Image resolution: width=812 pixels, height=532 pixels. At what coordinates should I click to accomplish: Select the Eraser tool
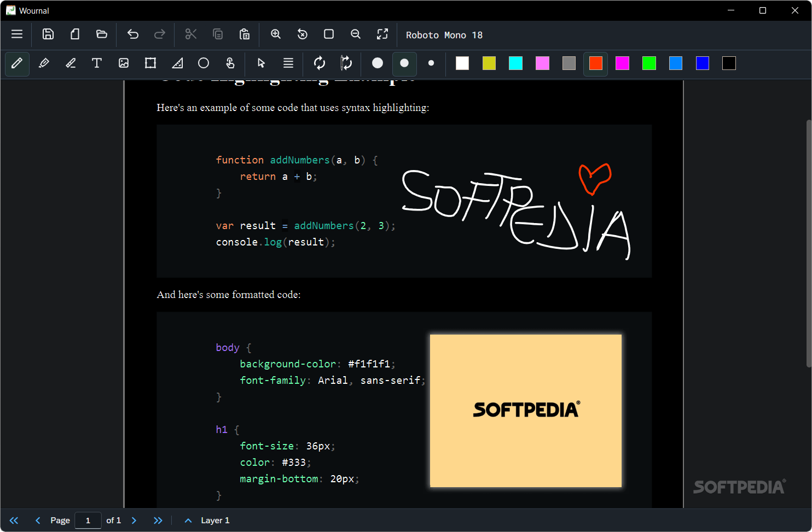pyautogui.click(x=71, y=63)
